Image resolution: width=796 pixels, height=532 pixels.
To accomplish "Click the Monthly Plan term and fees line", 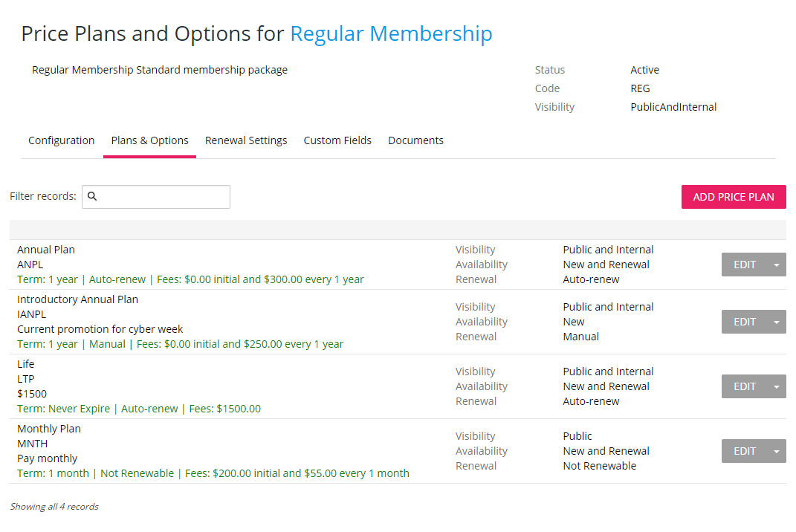I will 213,473.
